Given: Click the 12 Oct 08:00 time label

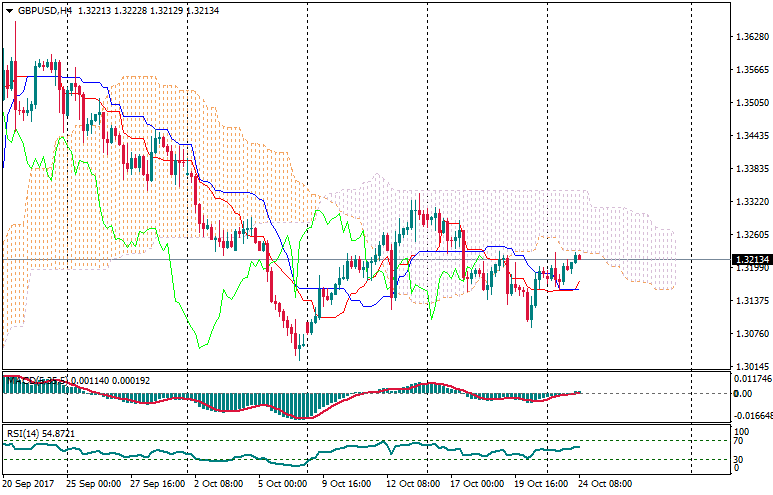Looking at the screenshot, I should click(415, 483).
